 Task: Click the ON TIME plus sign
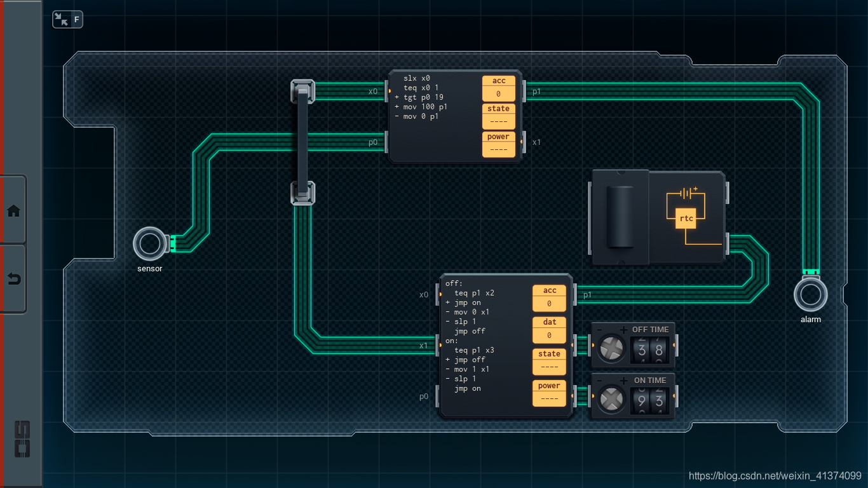(x=623, y=381)
